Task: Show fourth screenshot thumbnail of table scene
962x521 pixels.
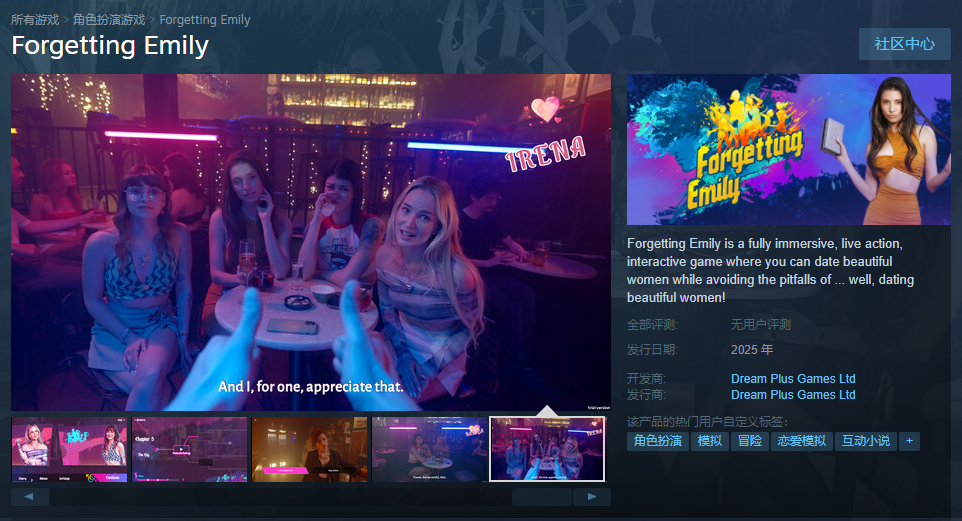Action: pyautogui.click(x=429, y=449)
